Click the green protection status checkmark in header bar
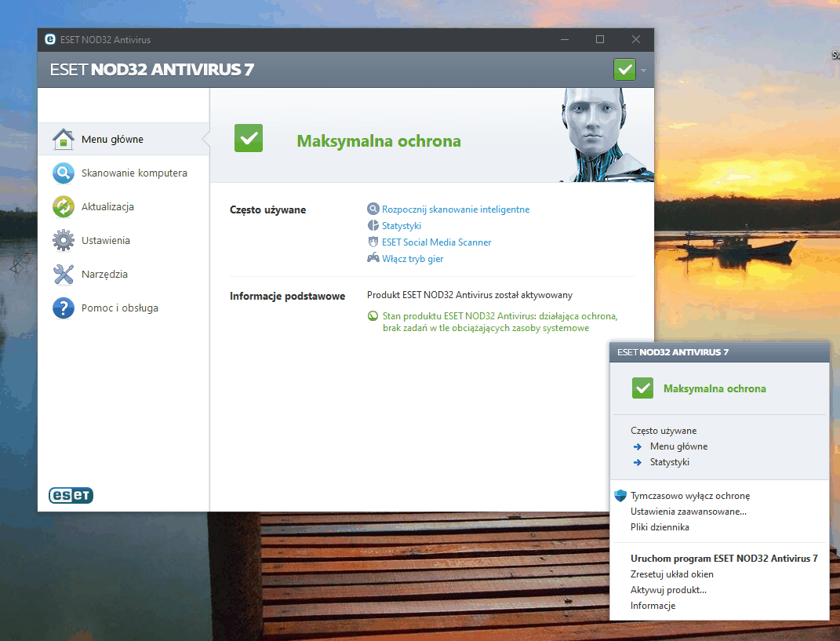The height and width of the screenshot is (641, 840). 624,70
